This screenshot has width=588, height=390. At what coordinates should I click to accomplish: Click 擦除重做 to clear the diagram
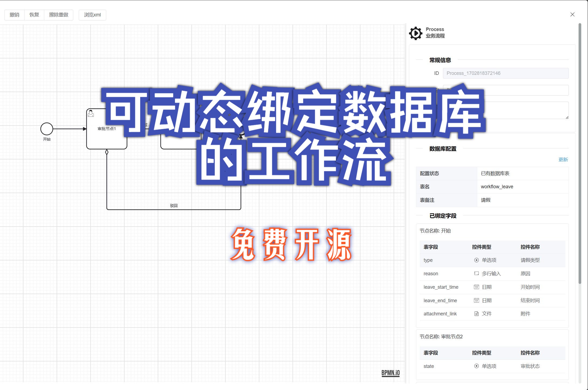click(x=59, y=15)
